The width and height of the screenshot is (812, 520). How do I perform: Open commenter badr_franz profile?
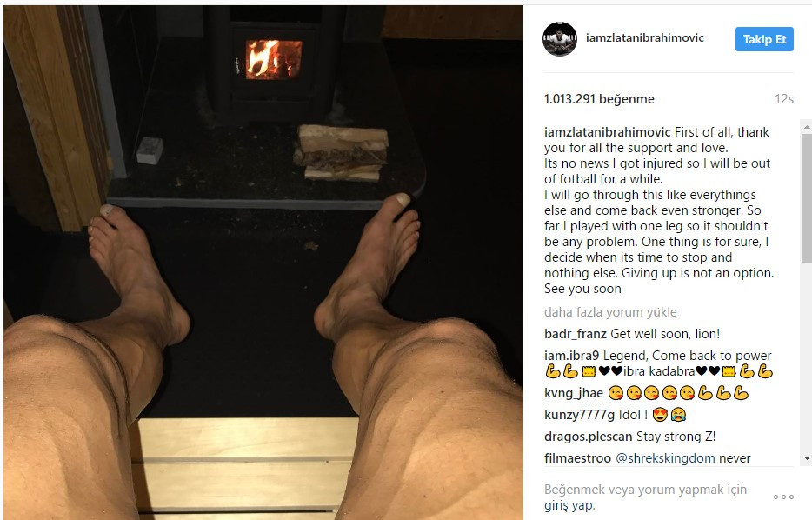[x=576, y=334]
